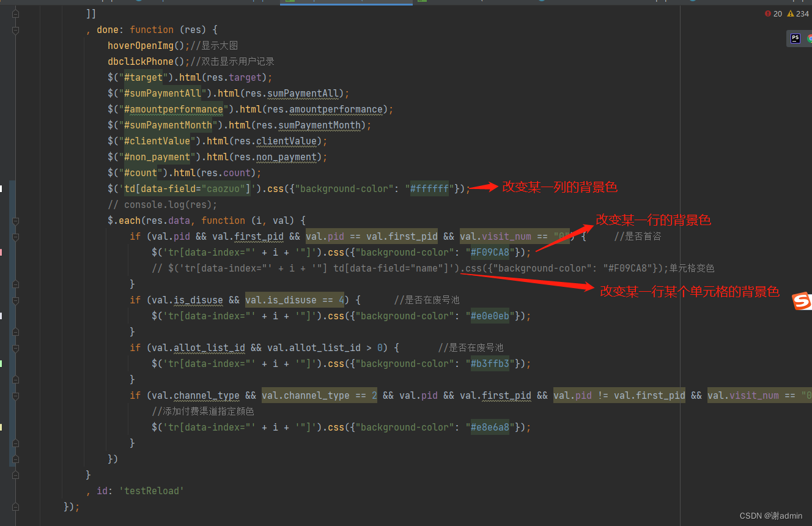Open pink #F09CA8 color gutter preview

pos(1,252)
